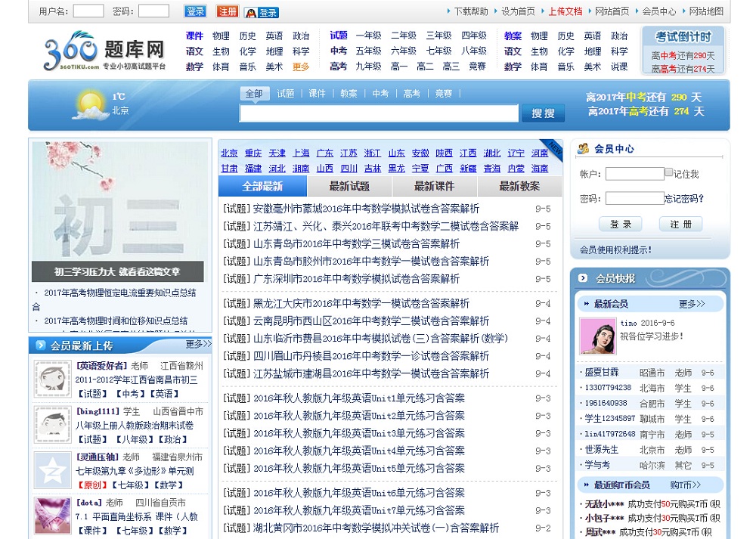
Task: Click the 注册 button in 会员中心
Action: [x=681, y=225]
